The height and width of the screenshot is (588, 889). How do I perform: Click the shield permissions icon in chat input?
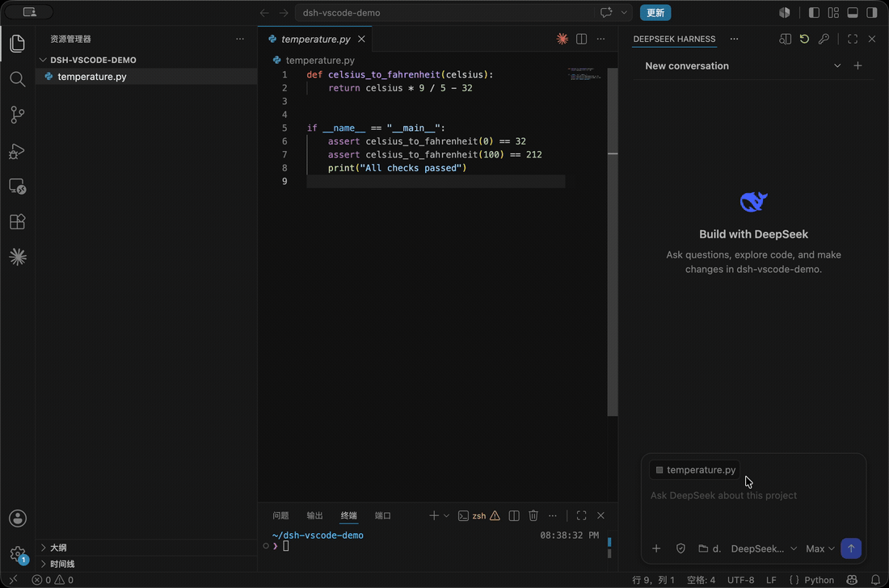[x=680, y=548]
